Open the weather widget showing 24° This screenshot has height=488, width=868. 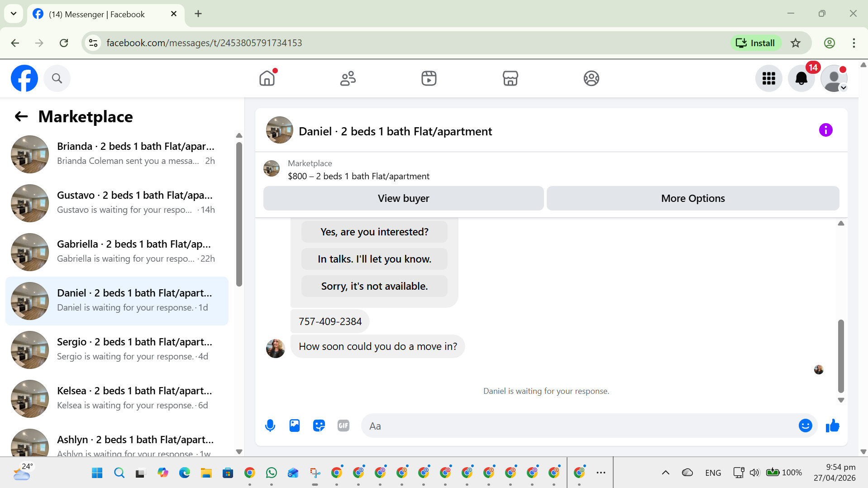[23, 473]
